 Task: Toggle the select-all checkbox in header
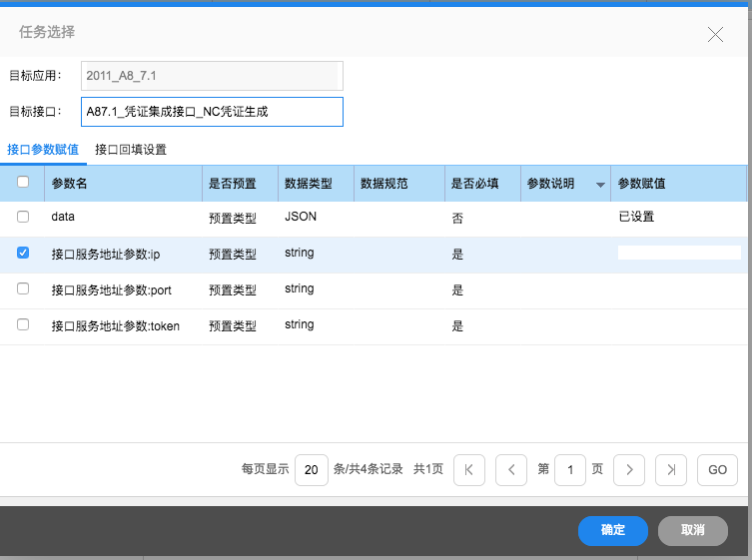click(23, 183)
